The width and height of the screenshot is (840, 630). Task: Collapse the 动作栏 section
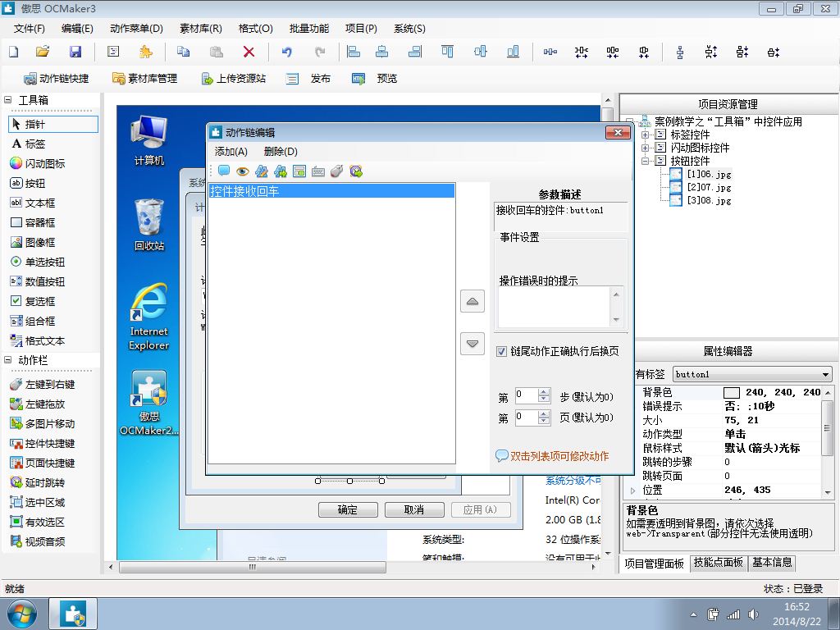[x=8, y=360]
